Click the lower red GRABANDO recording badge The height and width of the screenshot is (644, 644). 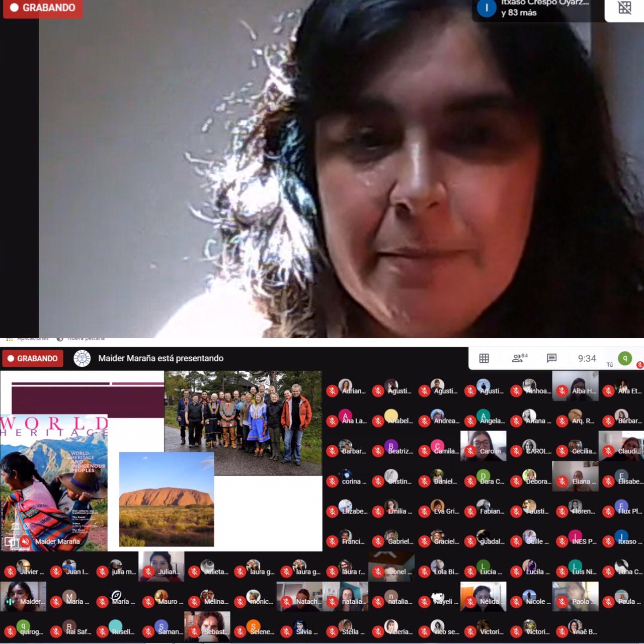pos(33,358)
